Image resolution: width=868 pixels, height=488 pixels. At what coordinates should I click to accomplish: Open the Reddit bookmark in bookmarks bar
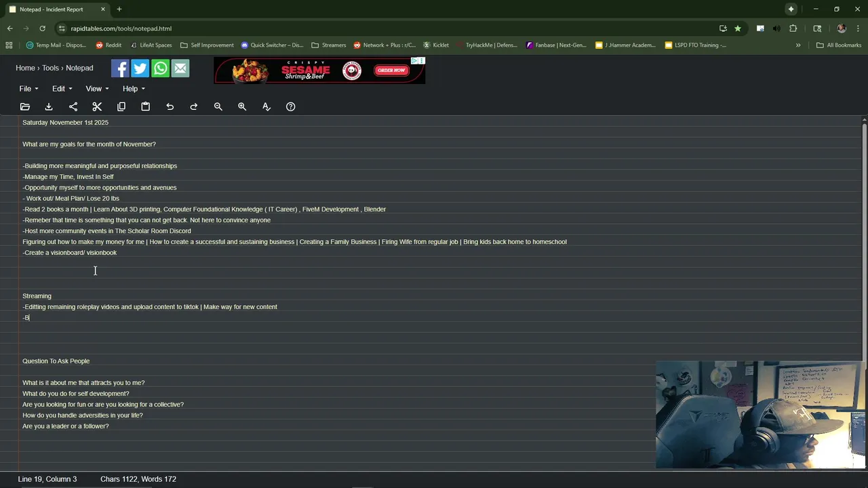(108, 45)
